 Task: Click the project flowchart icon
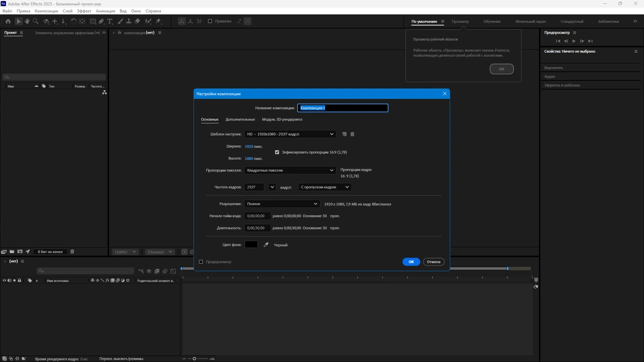tap(104, 93)
